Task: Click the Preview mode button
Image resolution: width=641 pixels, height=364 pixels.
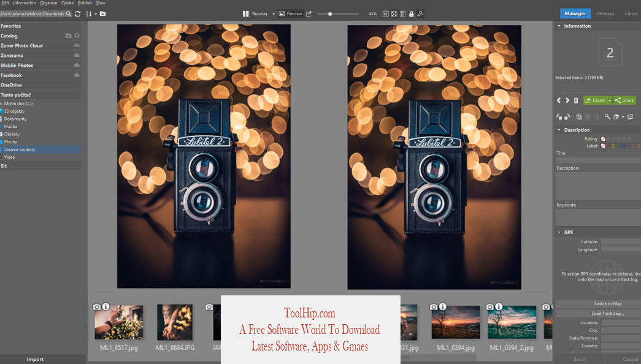Action: 290,14
